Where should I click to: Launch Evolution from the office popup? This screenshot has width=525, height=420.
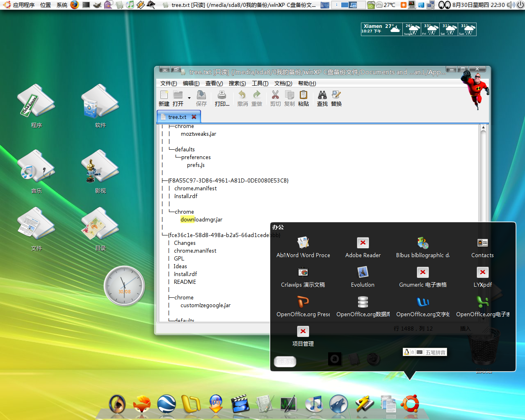tap(363, 277)
